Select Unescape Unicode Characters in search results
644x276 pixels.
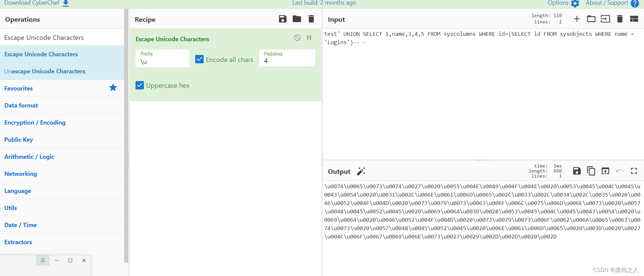62,71
